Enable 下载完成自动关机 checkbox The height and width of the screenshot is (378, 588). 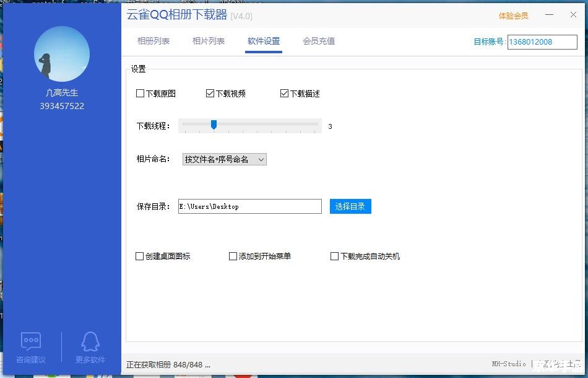coord(335,256)
